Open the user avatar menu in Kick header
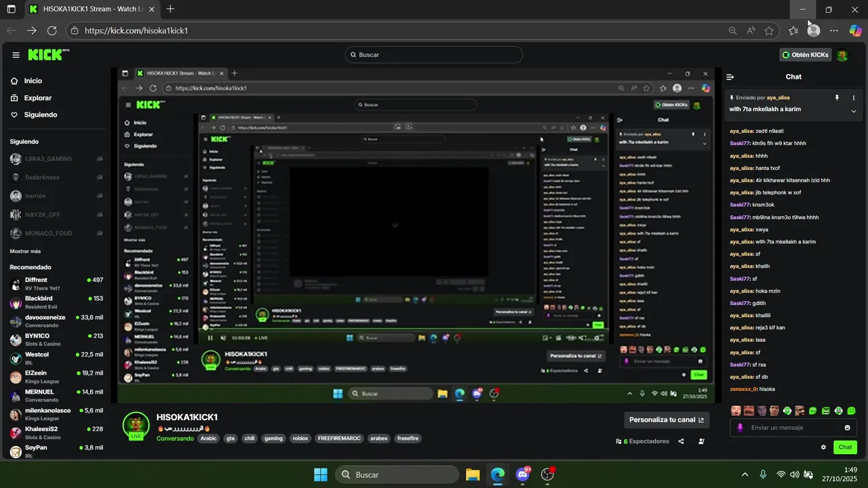 (x=842, y=55)
